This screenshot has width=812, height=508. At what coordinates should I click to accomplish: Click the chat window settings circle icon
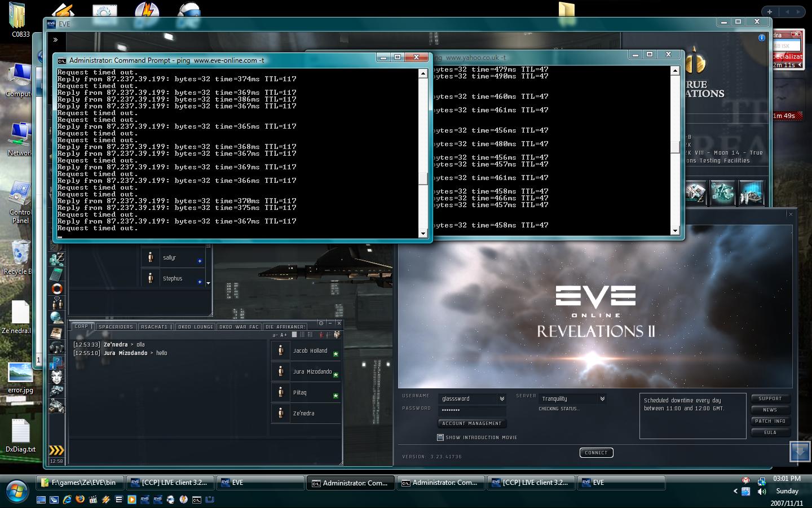(321, 323)
